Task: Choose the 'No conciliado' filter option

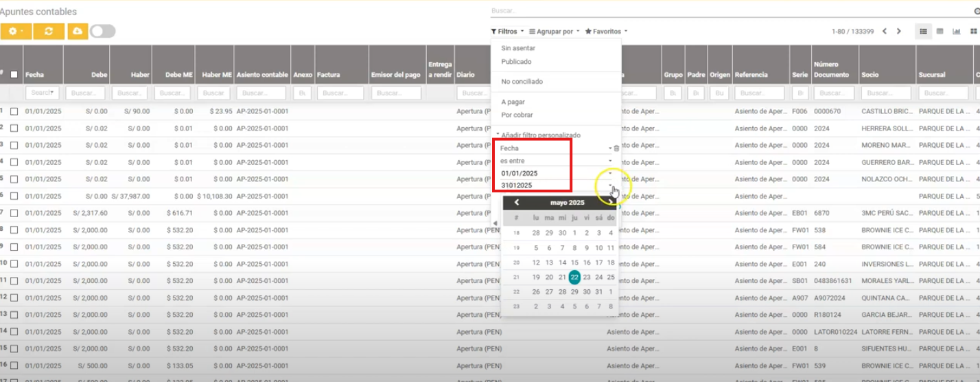Action: 522,82
